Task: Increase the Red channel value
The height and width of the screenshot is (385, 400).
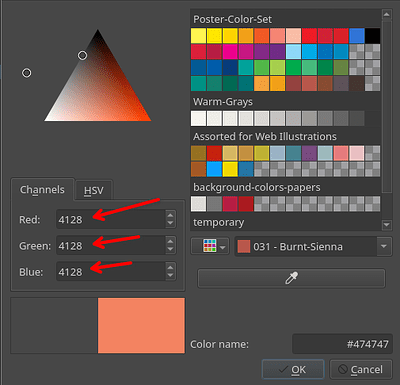Action: pos(170,215)
